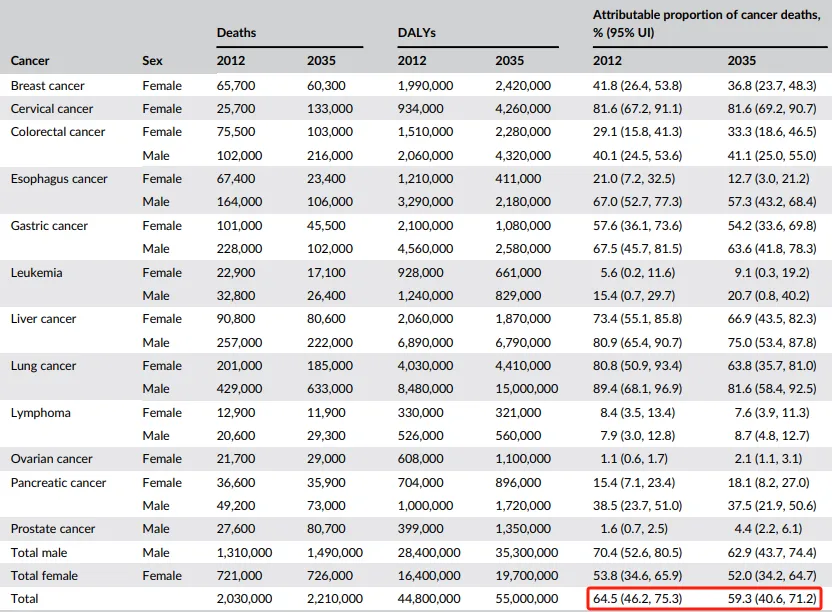
Task: Click the Cancer column header
Action: click(30, 61)
